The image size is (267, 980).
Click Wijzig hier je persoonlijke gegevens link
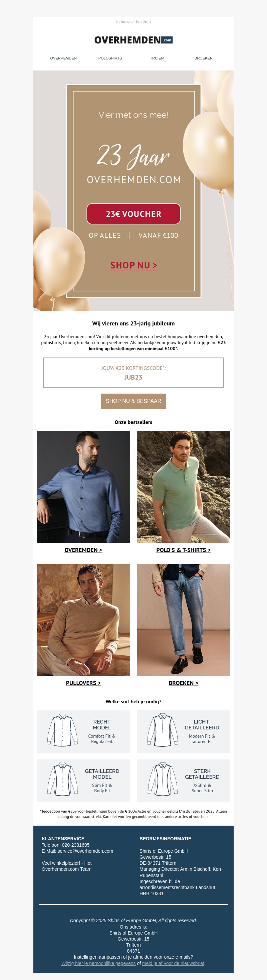click(x=98, y=963)
